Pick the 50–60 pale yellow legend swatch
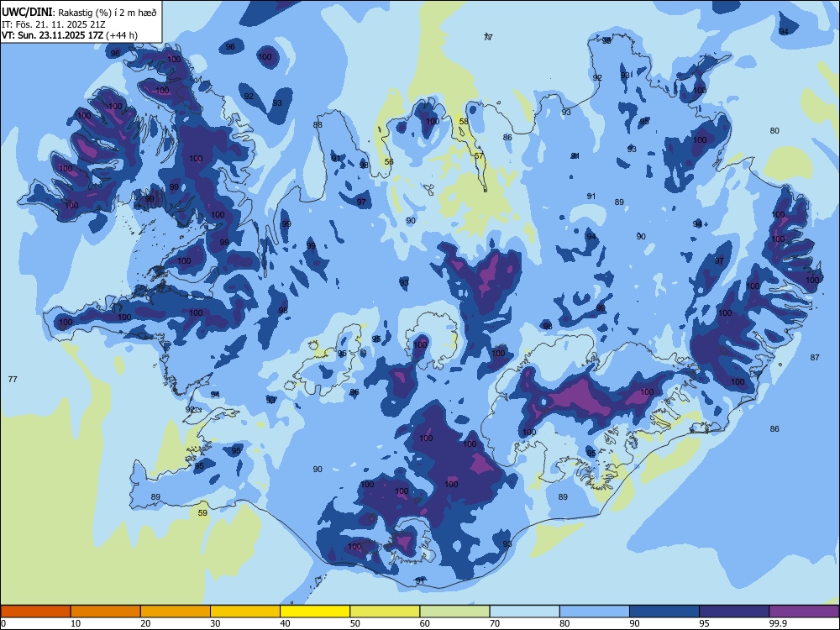 coord(385,612)
